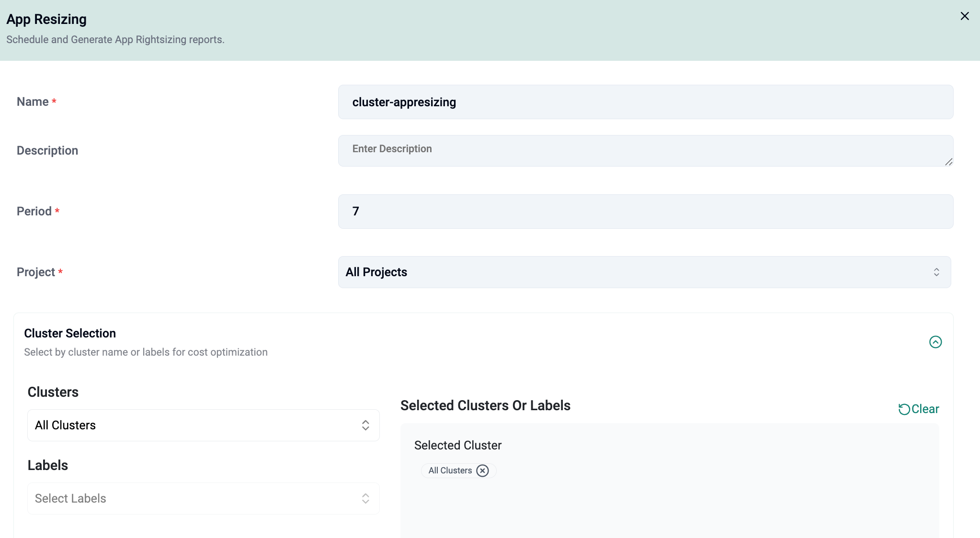Click the All Clusters chip label
This screenshot has height=538, width=980.
(450, 471)
